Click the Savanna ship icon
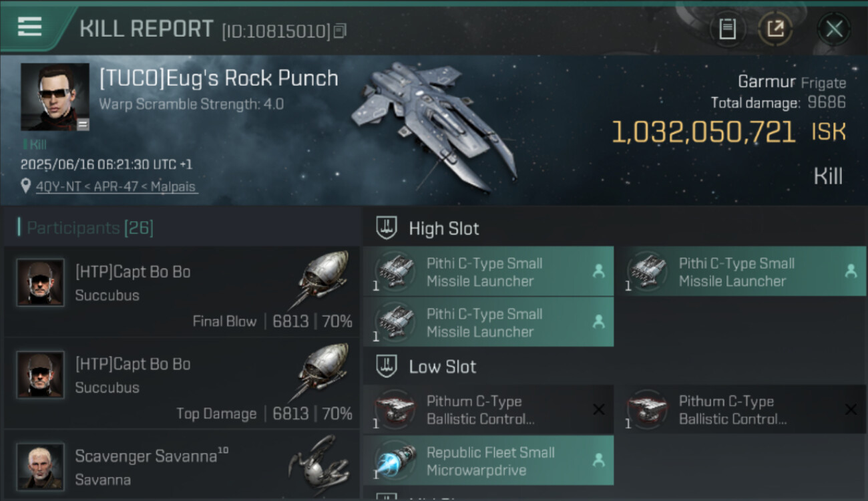This screenshot has width=868, height=501. 318,462
